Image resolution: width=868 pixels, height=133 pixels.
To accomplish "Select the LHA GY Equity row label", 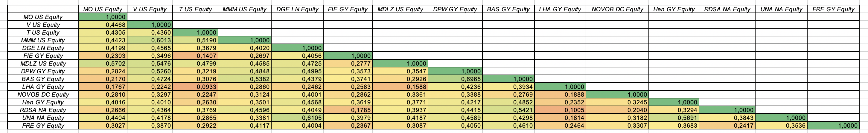I will coord(43,87).
